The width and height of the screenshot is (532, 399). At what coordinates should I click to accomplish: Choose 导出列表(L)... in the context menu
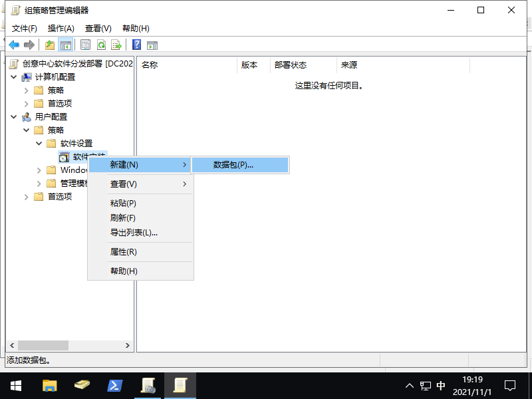tap(140, 232)
